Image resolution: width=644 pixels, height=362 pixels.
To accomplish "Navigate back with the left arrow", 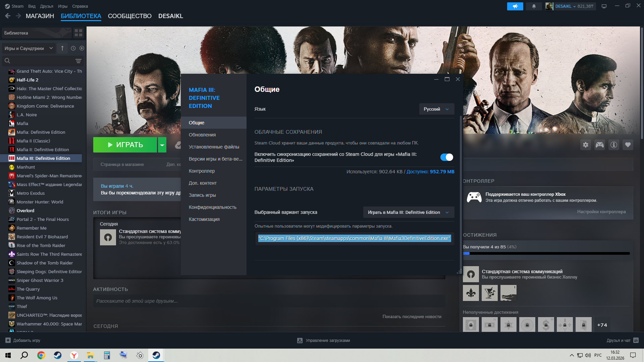I will (8, 16).
